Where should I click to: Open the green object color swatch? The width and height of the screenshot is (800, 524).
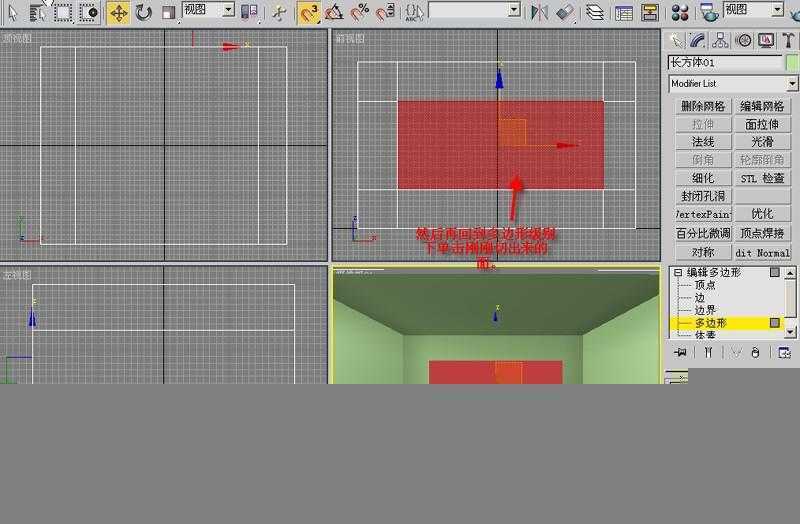[x=792, y=63]
